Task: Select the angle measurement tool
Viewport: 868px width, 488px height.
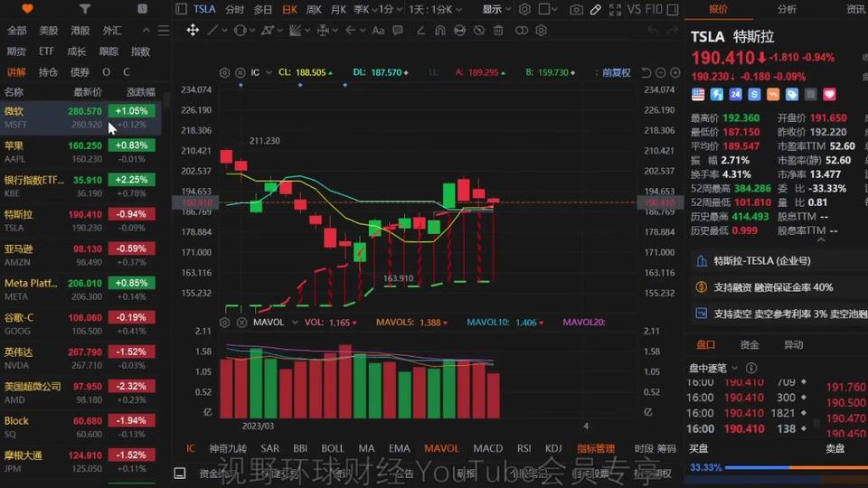Action: [420, 31]
